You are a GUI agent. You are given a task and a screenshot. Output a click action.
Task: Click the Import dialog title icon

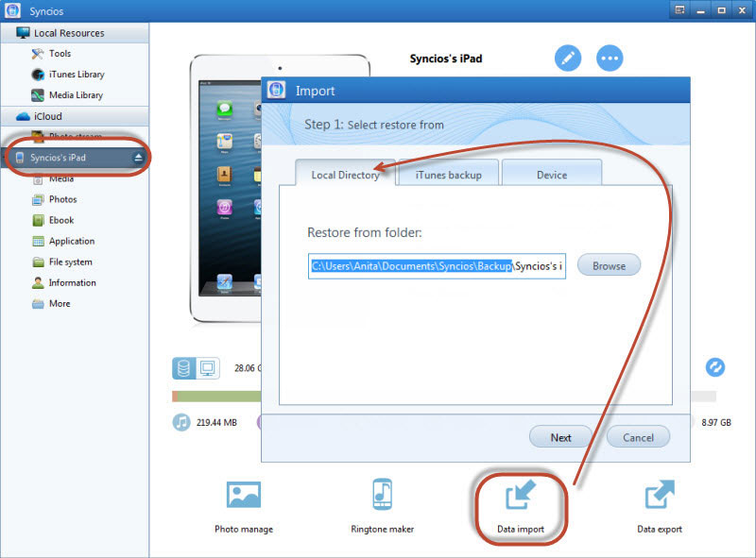[276, 90]
